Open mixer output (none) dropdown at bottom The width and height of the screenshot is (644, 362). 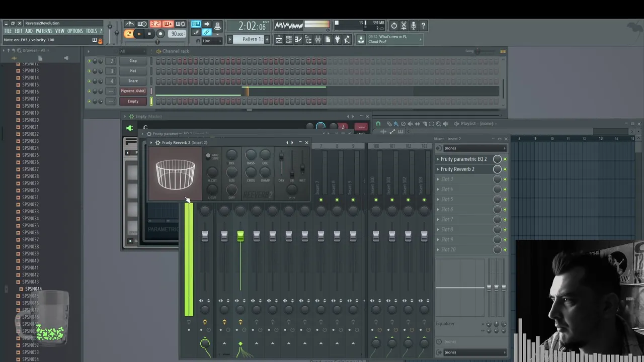click(474, 352)
